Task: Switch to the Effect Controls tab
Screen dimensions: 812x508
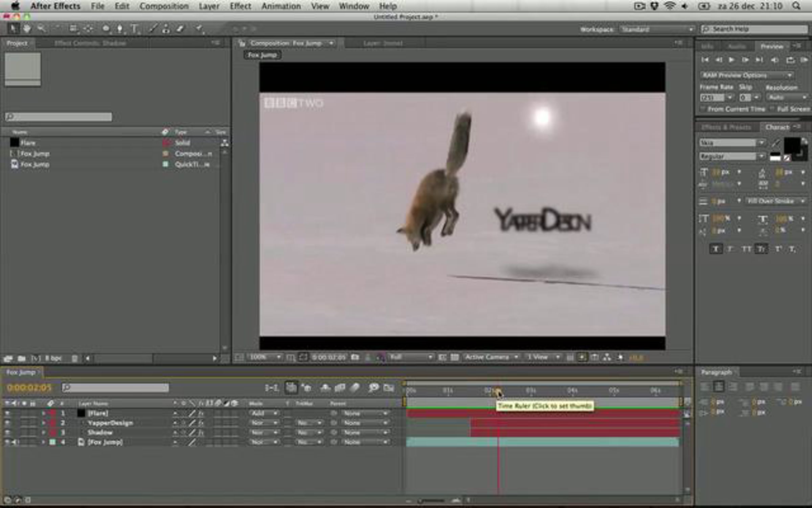Action: click(x=90, y=43)
